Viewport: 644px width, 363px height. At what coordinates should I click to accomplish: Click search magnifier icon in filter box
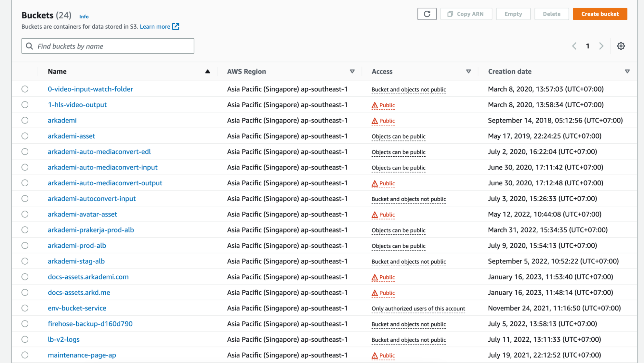tap(29, 46)
